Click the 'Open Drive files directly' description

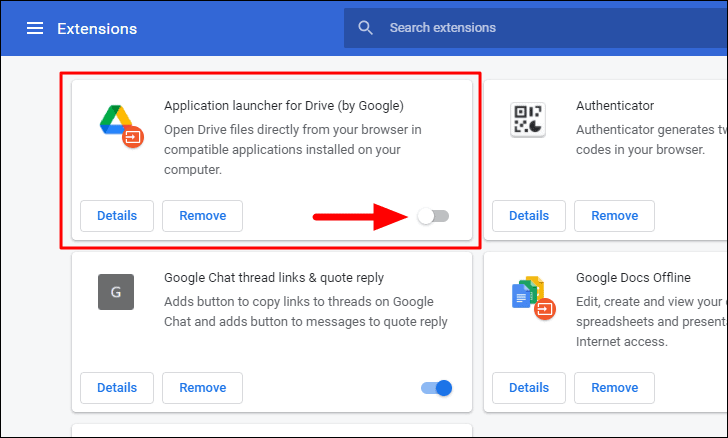292,150
